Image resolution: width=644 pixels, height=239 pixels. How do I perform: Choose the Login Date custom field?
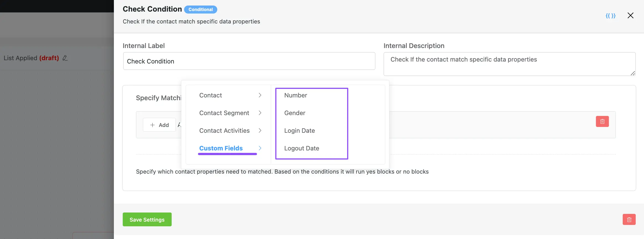click(299, 131)
